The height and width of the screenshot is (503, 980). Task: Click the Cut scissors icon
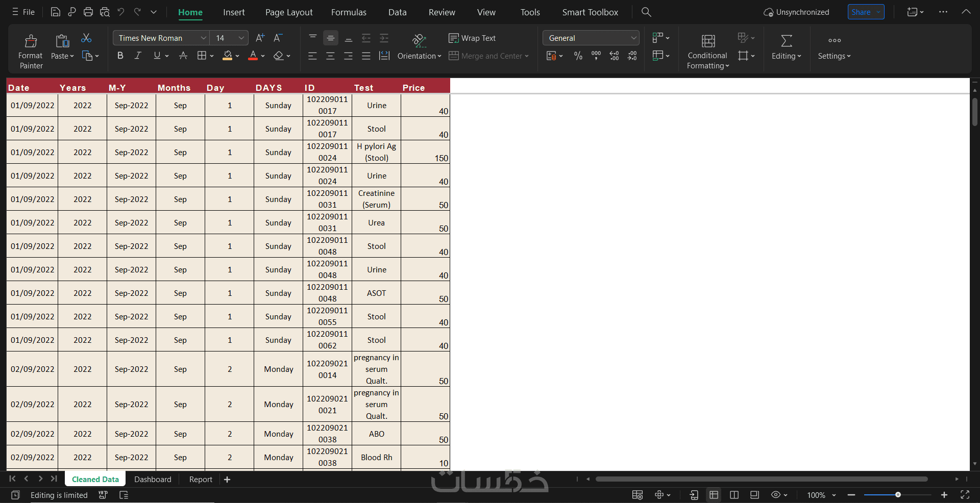pos(86,38)
